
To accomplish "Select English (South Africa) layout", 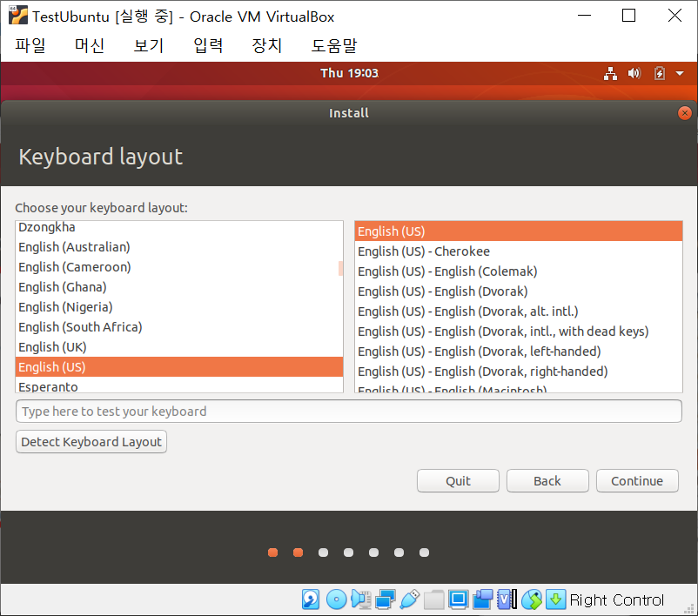I will [179, 327].
